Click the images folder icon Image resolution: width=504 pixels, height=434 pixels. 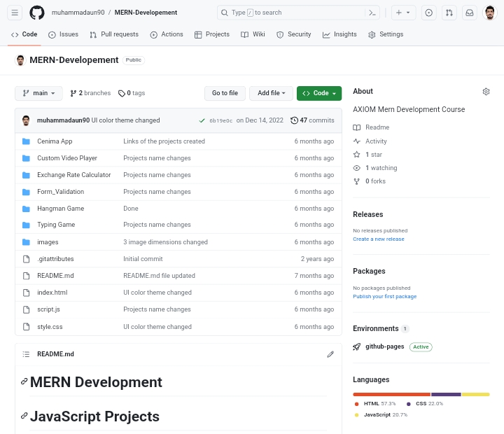coord(26,242)
